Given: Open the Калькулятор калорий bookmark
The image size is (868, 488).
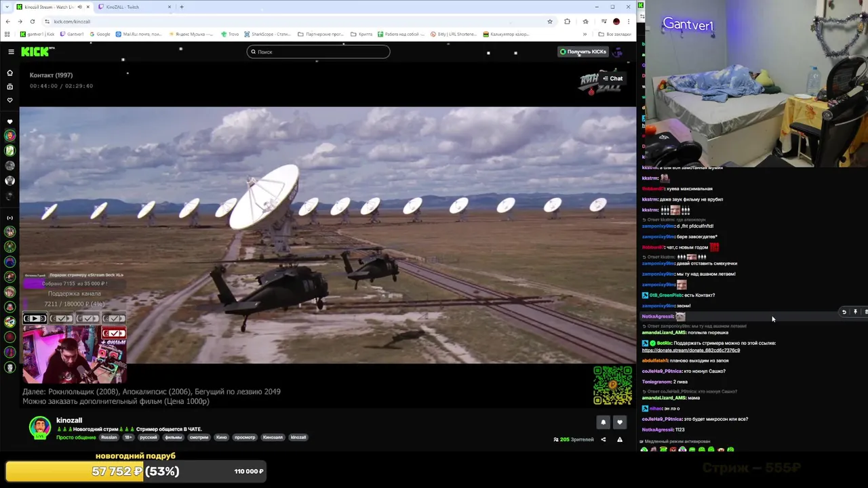Looking at the screenshot, I should [x=506, y=34].
